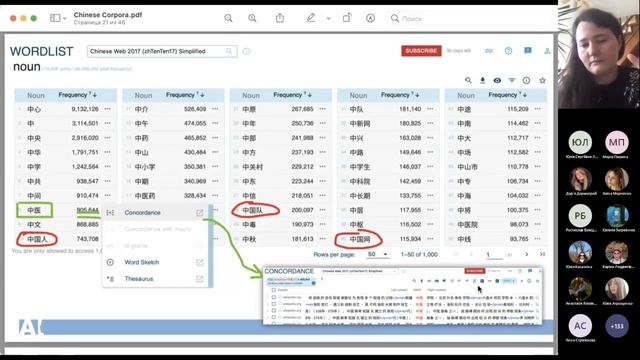The width and height of the screenshot is (640, 360).
Task: Open the help question mark icon
Action: pos(508,51)
